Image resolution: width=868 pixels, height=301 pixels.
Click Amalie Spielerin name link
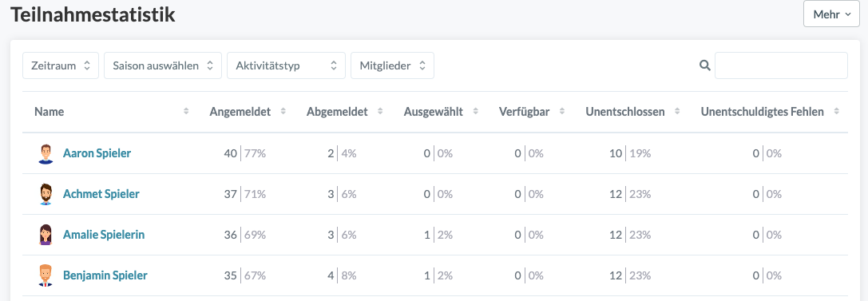click(104, 235)
